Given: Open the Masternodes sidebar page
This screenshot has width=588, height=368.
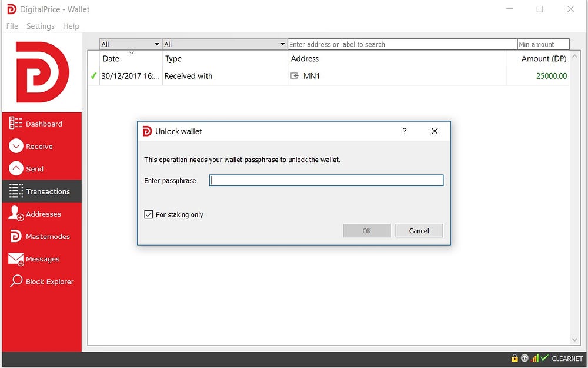Looking at the screenshot, I should (x=42, y=236).
